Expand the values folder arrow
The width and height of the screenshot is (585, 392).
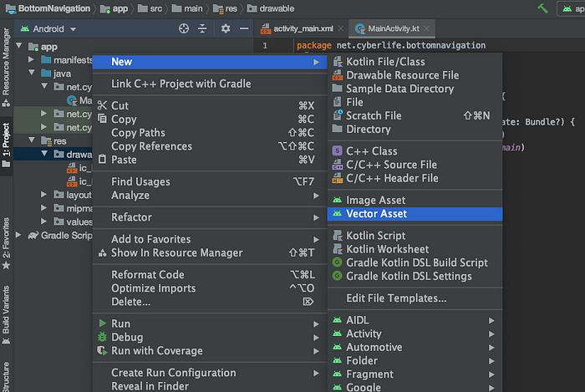43,221
